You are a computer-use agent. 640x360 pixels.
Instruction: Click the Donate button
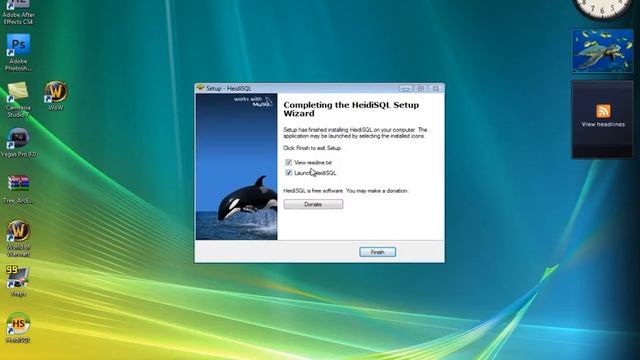pyautogui.click(x=313, y=204)
